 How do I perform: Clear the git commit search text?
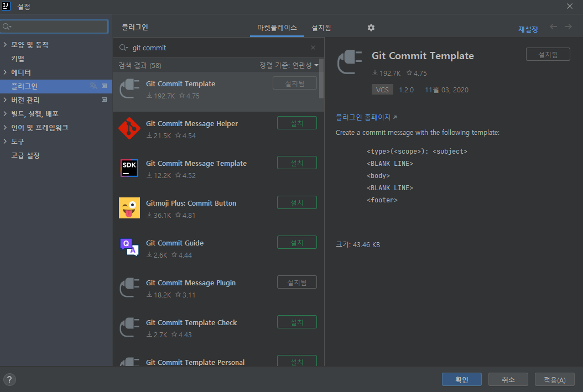point(313,48)
